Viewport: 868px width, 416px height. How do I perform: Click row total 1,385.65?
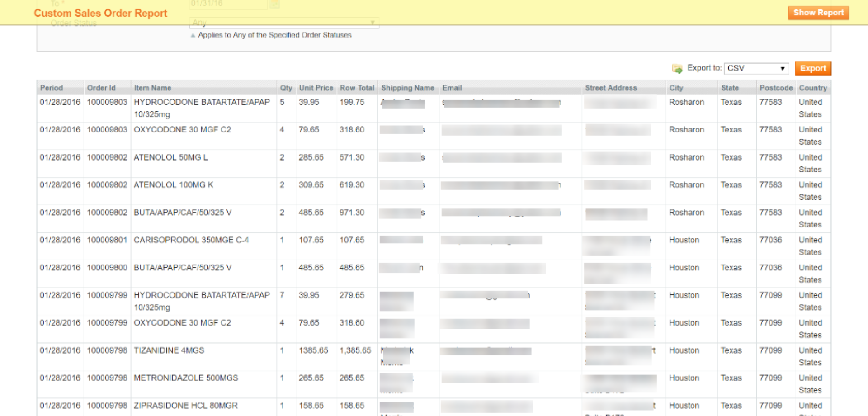click(x=355, y=350)
